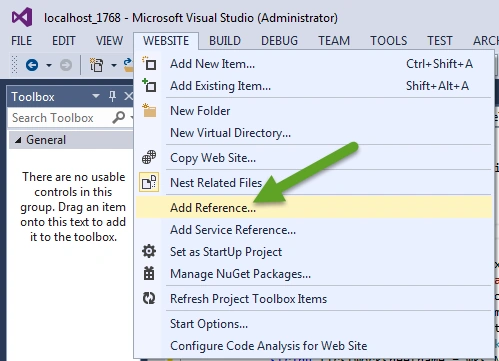
Task: Open dropdown arrow beside navigate backward
Action: tap(49, 65)
